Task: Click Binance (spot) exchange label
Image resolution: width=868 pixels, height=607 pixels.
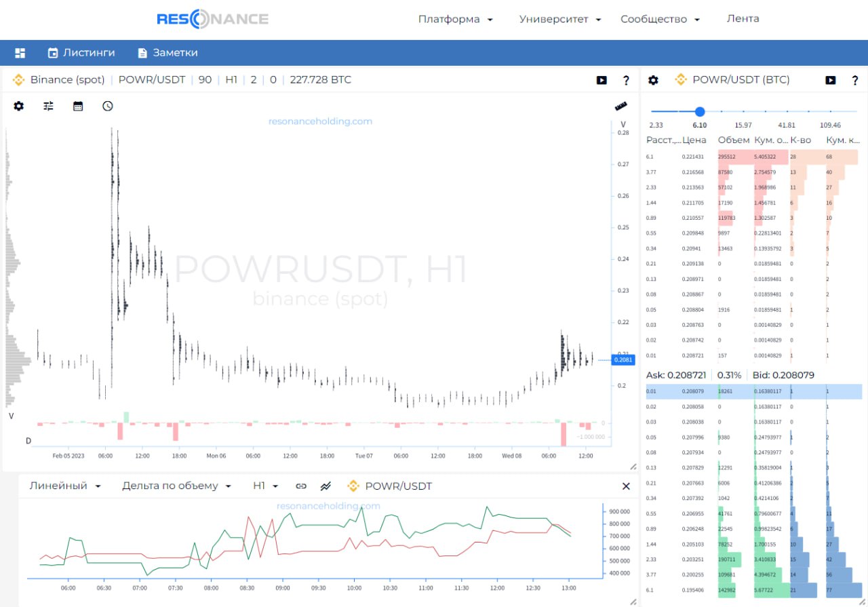Action: click(67, 80)
